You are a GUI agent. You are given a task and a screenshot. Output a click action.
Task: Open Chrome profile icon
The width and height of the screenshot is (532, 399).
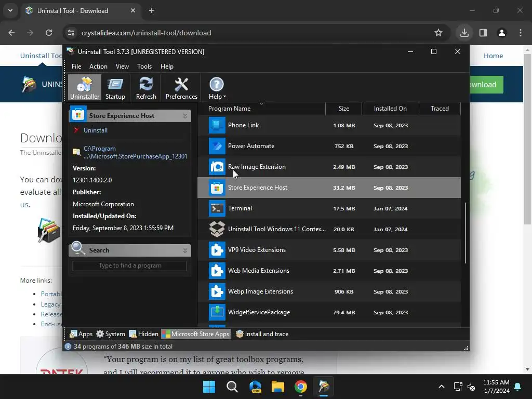click(501, 33)
